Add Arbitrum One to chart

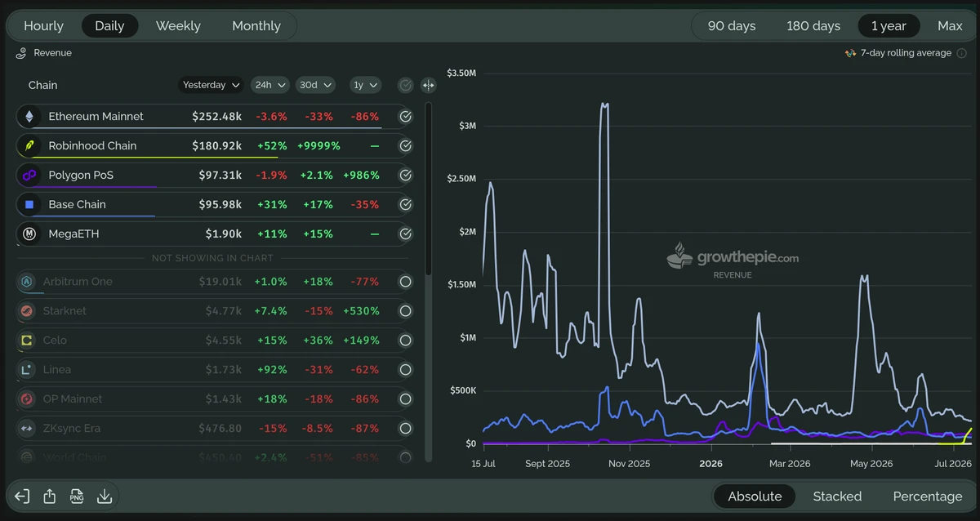click(405, 282)
